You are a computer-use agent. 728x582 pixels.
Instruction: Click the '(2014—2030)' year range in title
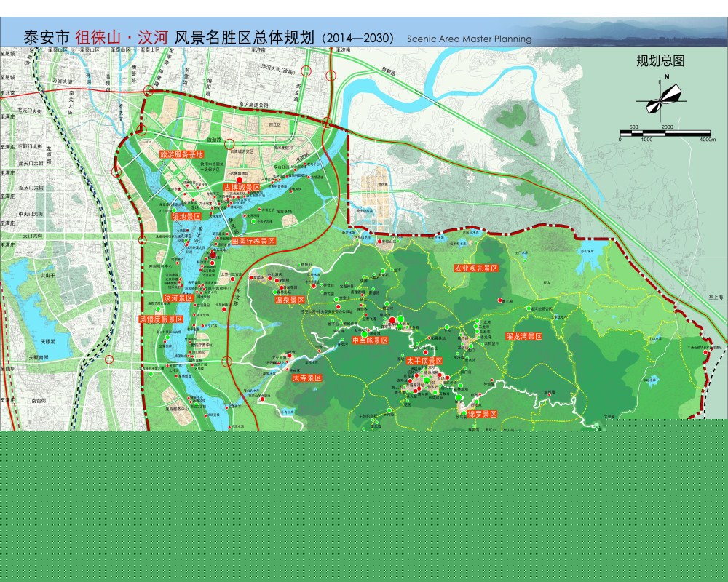pos(357,38)
